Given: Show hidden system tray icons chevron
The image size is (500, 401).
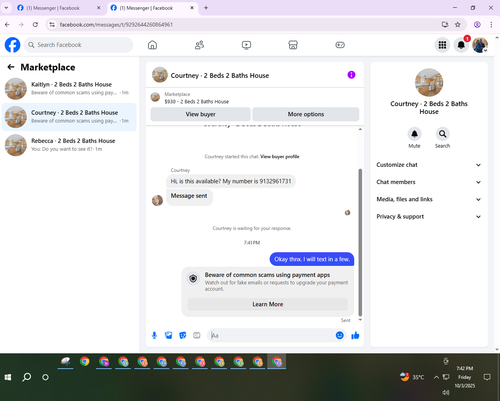Looking at the screenshot, I should coord(436,377).
